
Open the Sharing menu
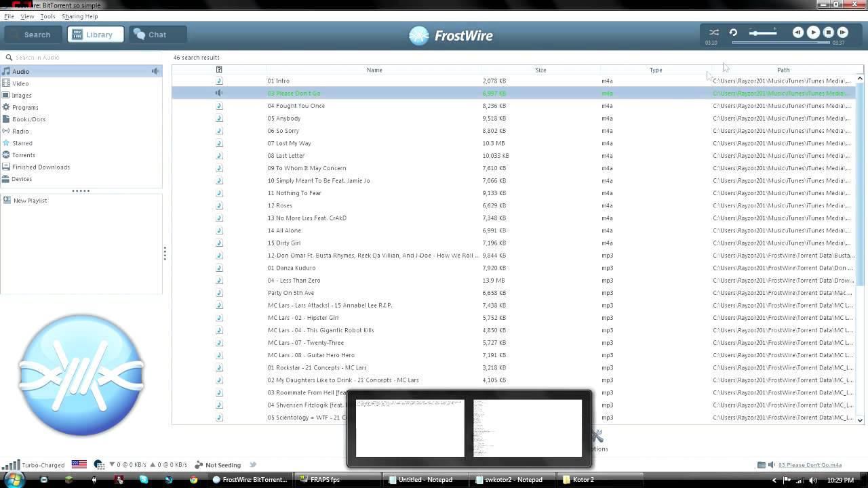click(x=72, y=16)
